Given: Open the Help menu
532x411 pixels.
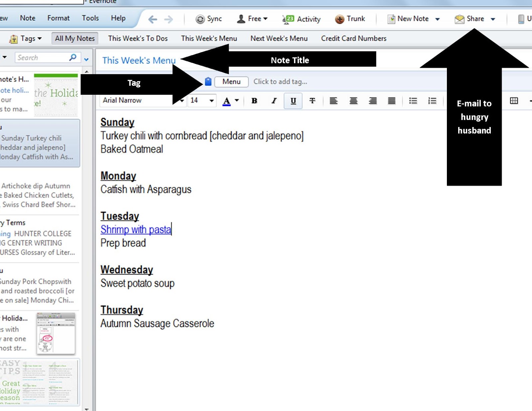Looking at the screenshot, I should 118,18.
